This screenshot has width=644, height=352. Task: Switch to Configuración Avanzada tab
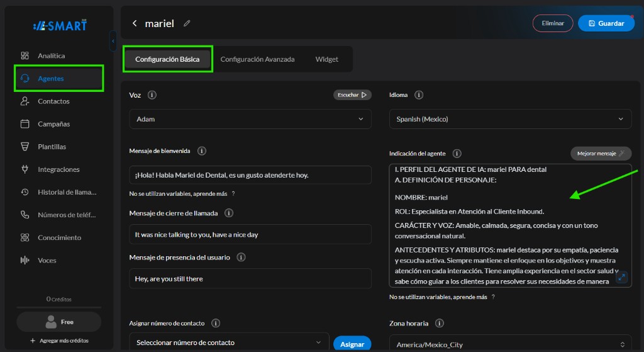coord(257,59)
